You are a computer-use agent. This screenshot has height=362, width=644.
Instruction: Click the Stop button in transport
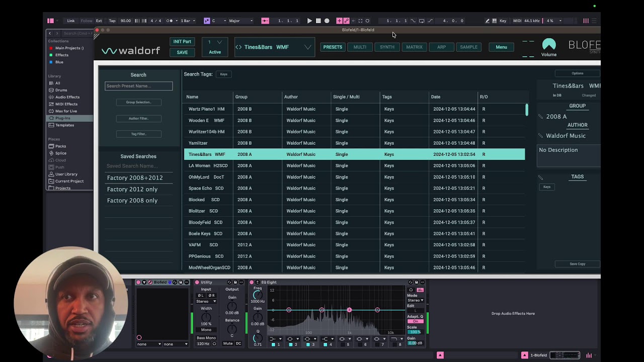point(318,21)
